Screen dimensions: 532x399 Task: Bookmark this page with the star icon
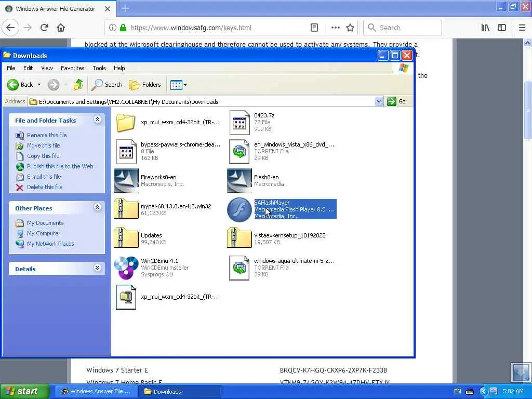tap(350, 28)
